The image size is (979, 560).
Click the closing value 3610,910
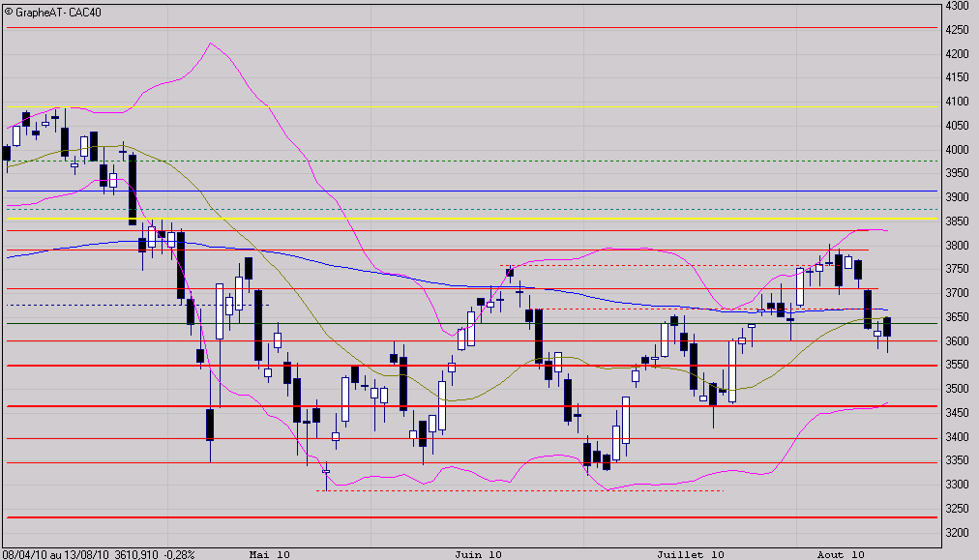(x=136, y=554)
